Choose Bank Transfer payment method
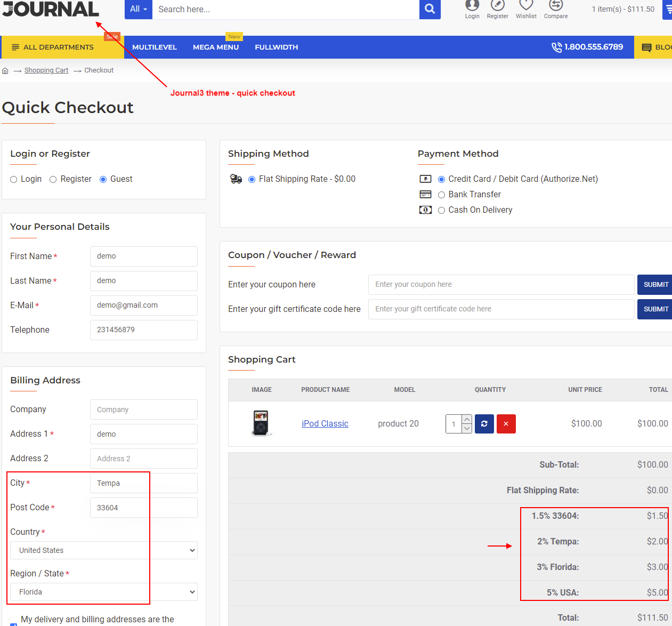This screenshot has width=672, height=626. click(x=441, y=195)
